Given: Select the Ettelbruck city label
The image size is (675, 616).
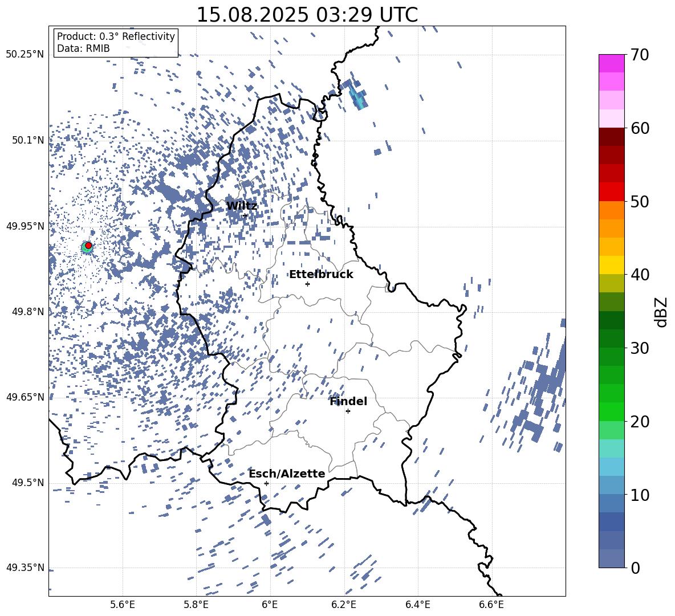Looking at the screenshot, I should pos(321,275).
